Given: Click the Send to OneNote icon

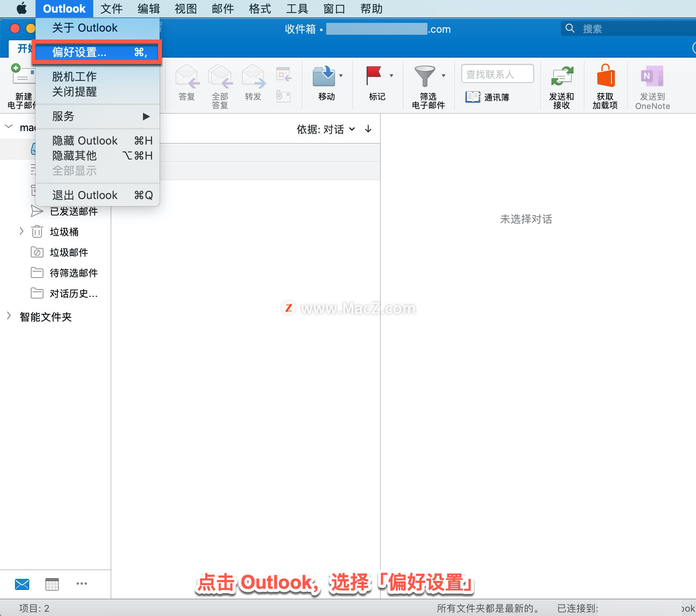Looking at the screenshot, I should pos(652,76).
